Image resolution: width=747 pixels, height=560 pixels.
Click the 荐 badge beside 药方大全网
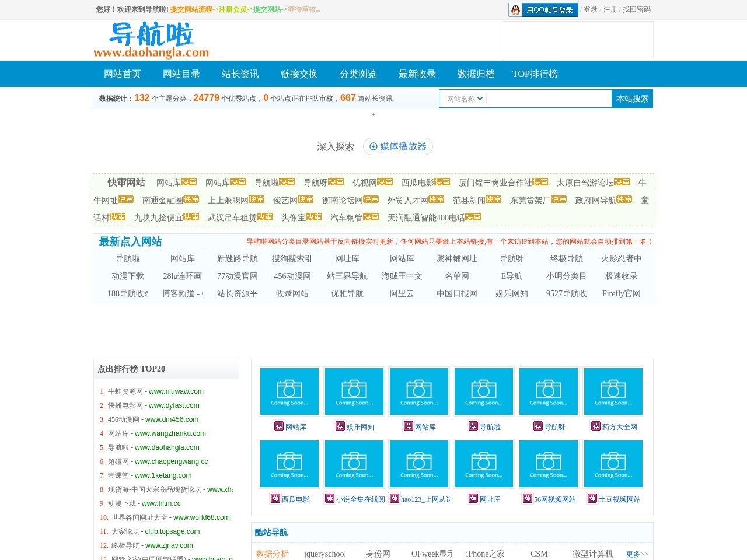(596, 426)
